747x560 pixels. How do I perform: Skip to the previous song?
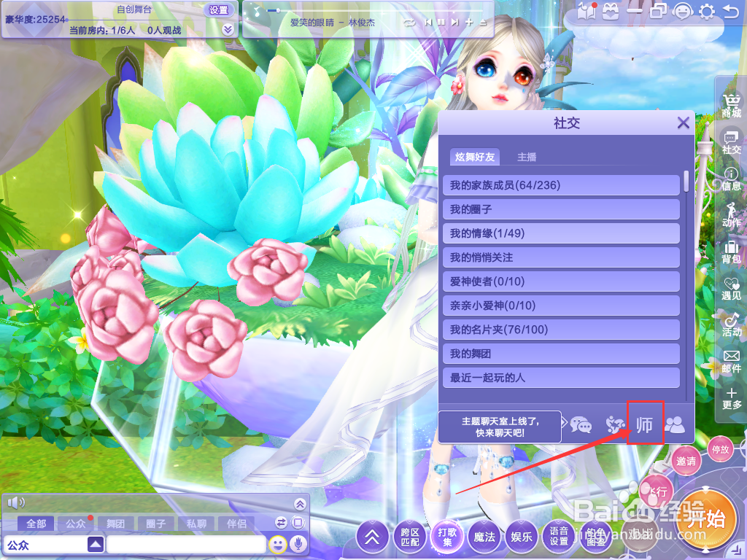click(427, 22)
